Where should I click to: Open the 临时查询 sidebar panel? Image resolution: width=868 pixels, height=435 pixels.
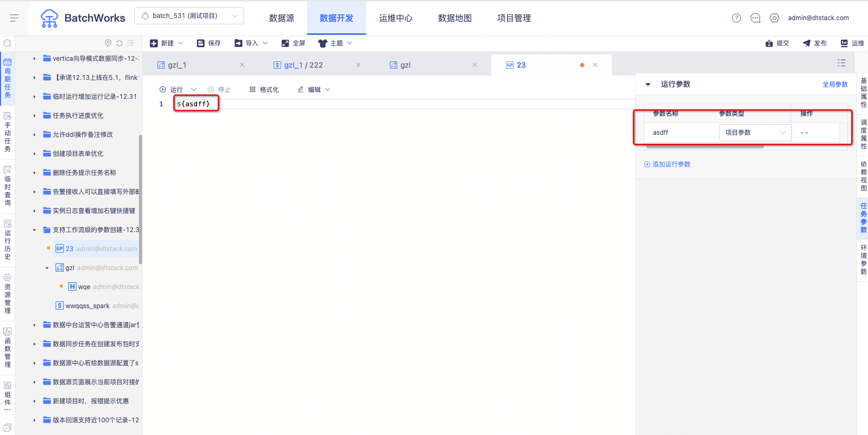7,186
